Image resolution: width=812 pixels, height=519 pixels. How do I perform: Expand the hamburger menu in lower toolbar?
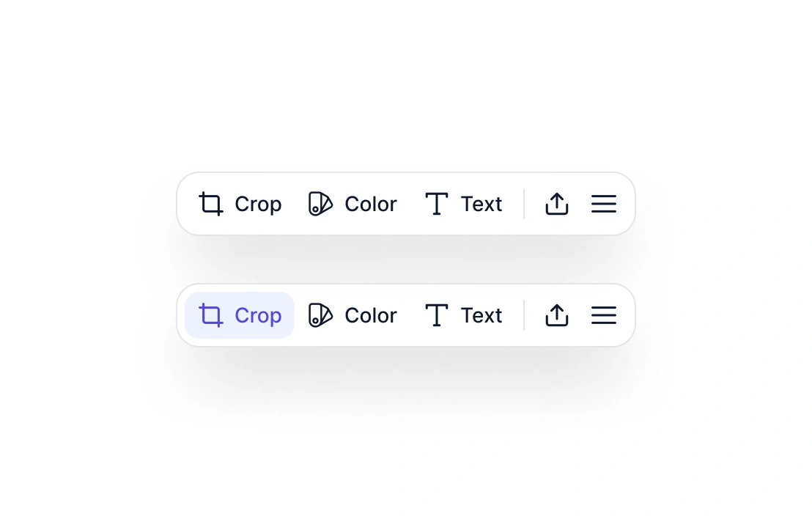click(604, 315)
